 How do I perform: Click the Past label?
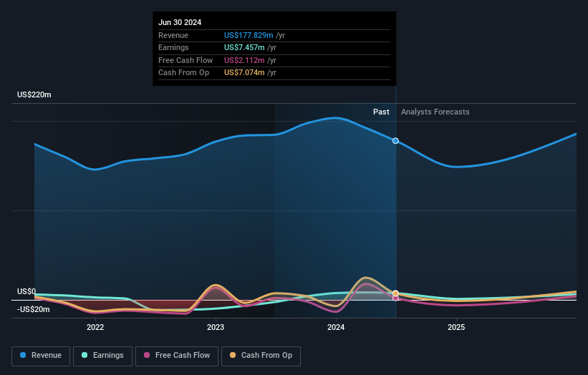(x=381, y=112)
